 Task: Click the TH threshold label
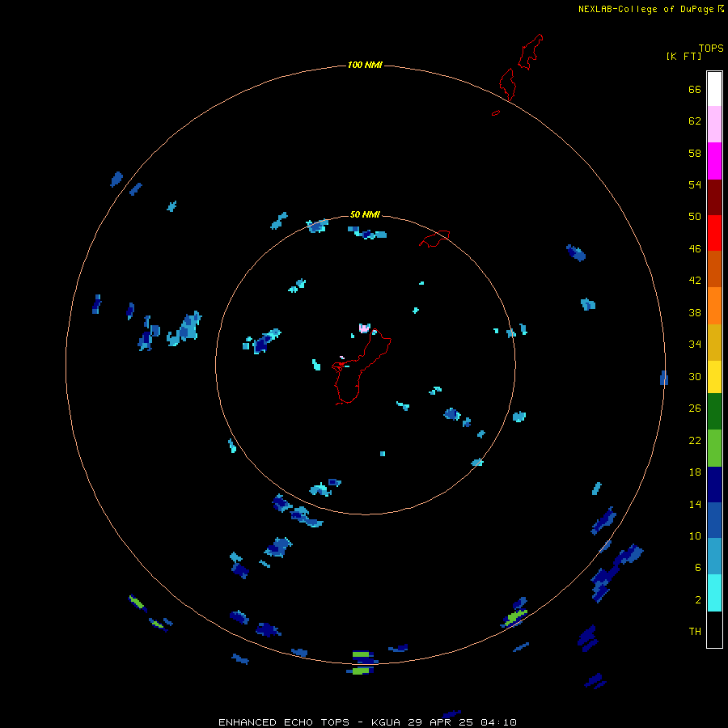coord(695,632)
